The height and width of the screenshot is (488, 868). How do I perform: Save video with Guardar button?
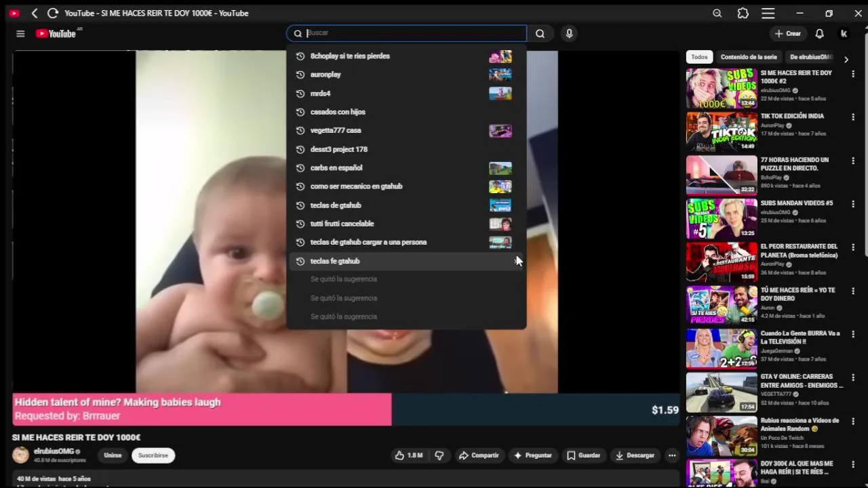pos(584,455)
